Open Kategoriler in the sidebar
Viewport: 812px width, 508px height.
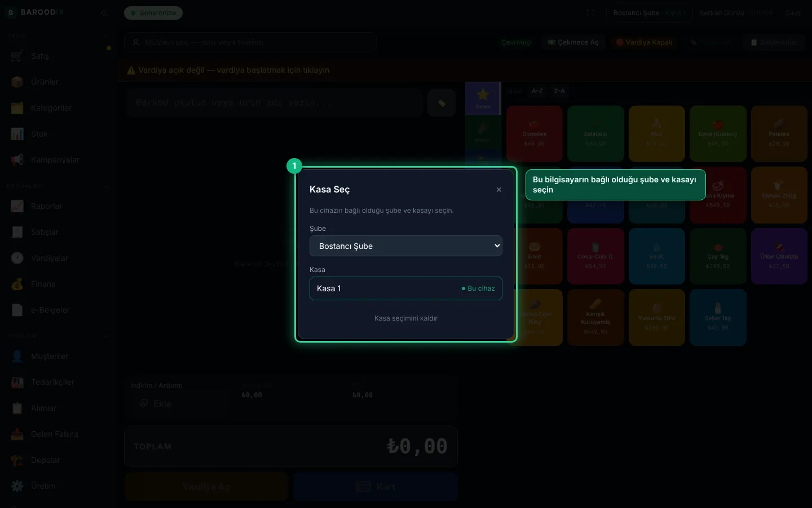(59, 108)
